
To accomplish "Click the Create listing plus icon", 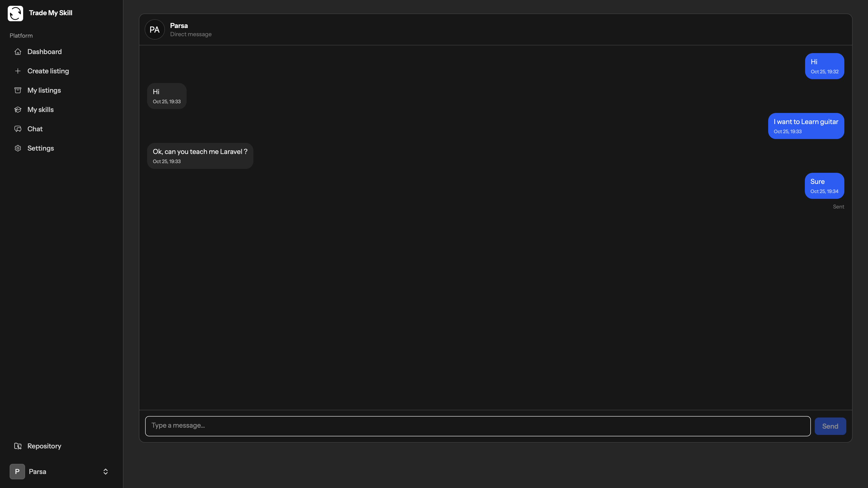I will click(x=18, y=71).
